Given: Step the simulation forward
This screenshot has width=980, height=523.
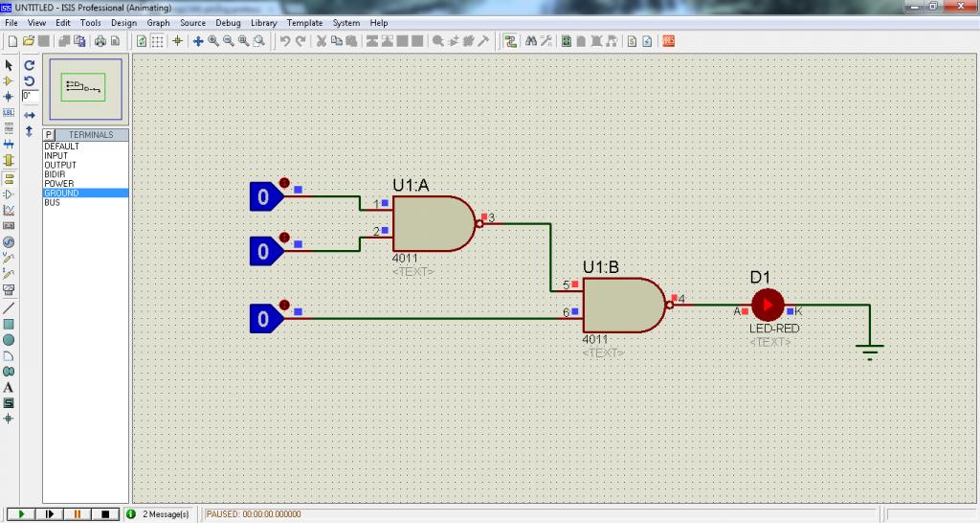Looking at the screenshot, I should tap(49, 513).
